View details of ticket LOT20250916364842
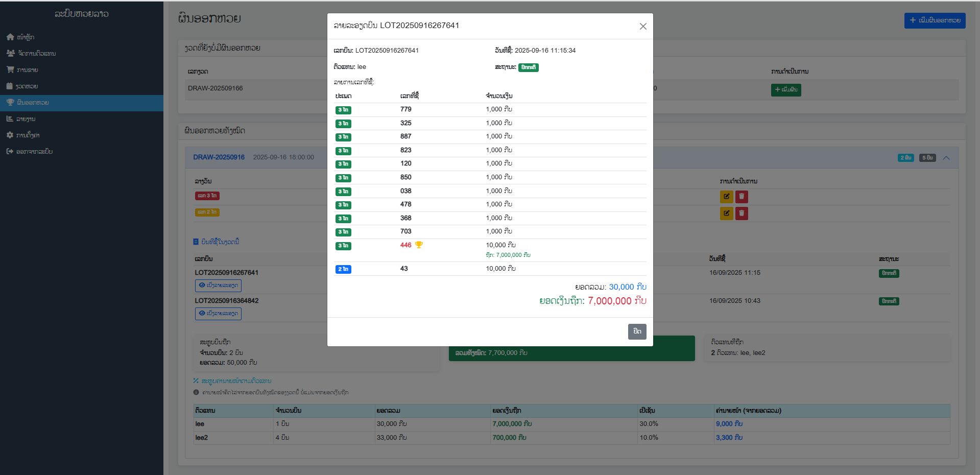Viewport: 980px width, 475px height. pyautogui.click(x=218, y=314)
